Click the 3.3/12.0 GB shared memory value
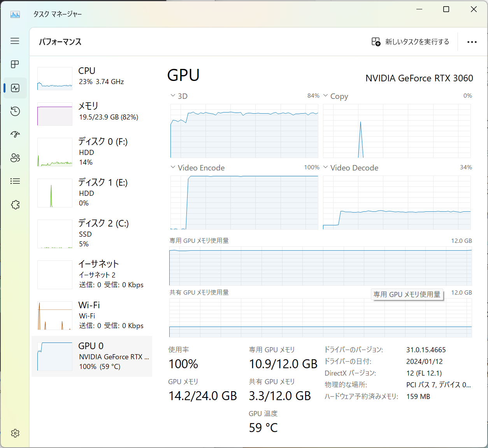This screenshot has height=448, width=488. pyautogui.click(x=280, y=396)
